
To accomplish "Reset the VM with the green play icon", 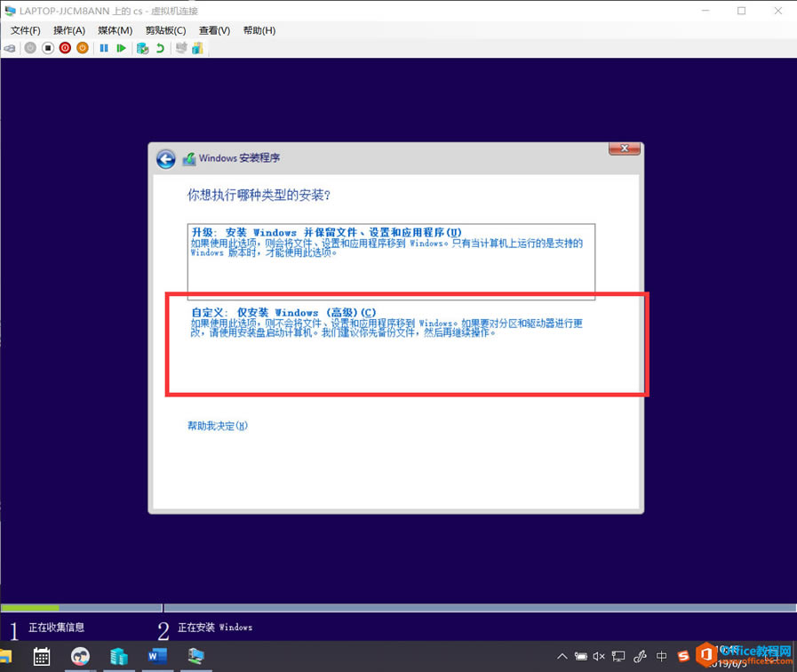I will click(x=121, y=48).
